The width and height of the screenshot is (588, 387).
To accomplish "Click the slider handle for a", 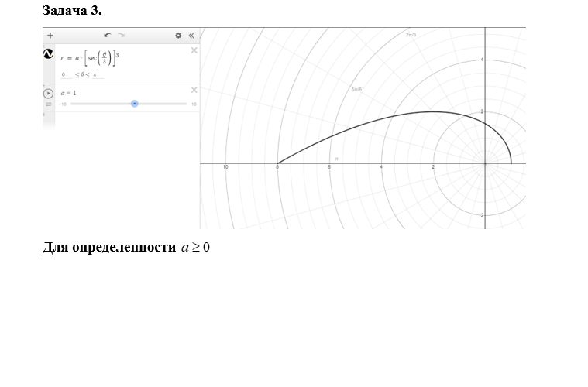I will tap(135, 103).
